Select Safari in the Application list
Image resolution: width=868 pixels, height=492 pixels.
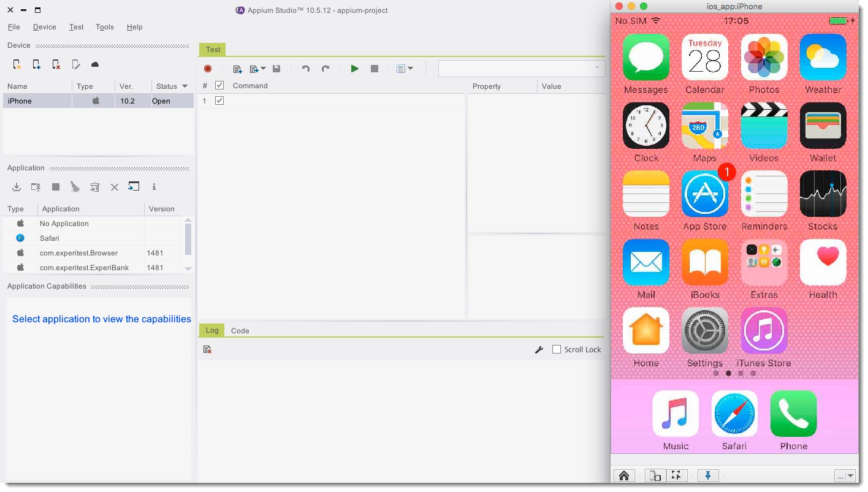(x=93, y=238)
